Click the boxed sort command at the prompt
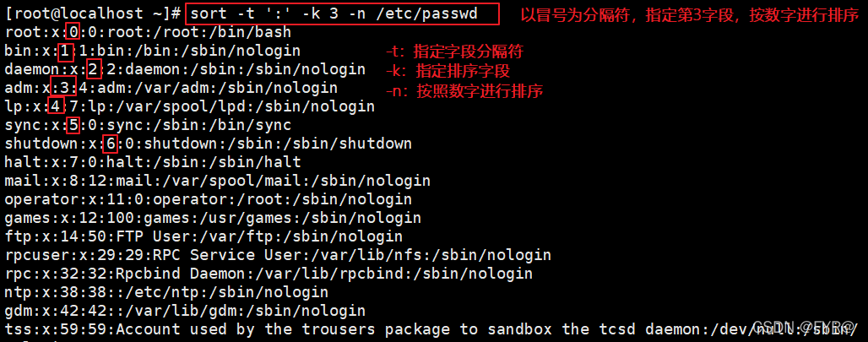 [342, 14]
